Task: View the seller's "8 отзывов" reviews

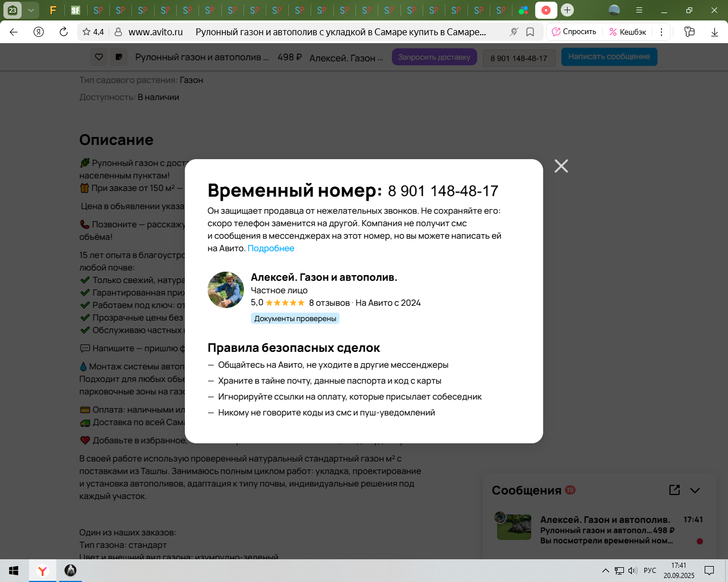Action: point(329,303)
